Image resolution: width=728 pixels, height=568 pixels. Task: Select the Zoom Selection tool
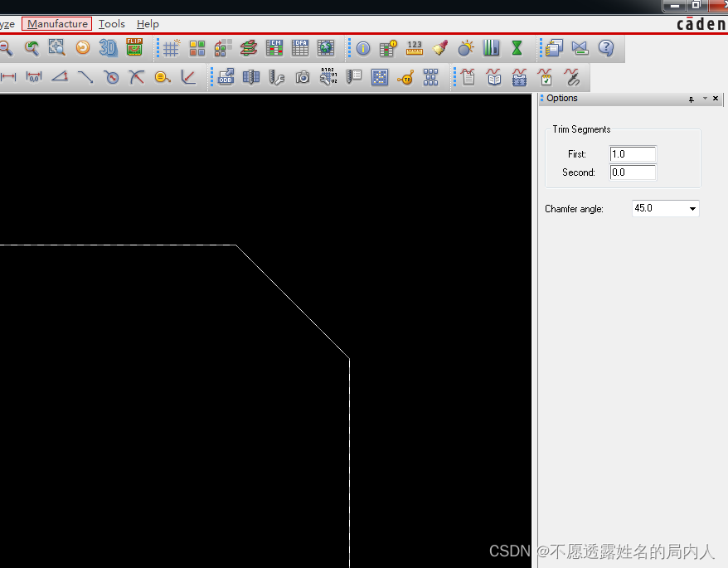click(x=56, y=47)
